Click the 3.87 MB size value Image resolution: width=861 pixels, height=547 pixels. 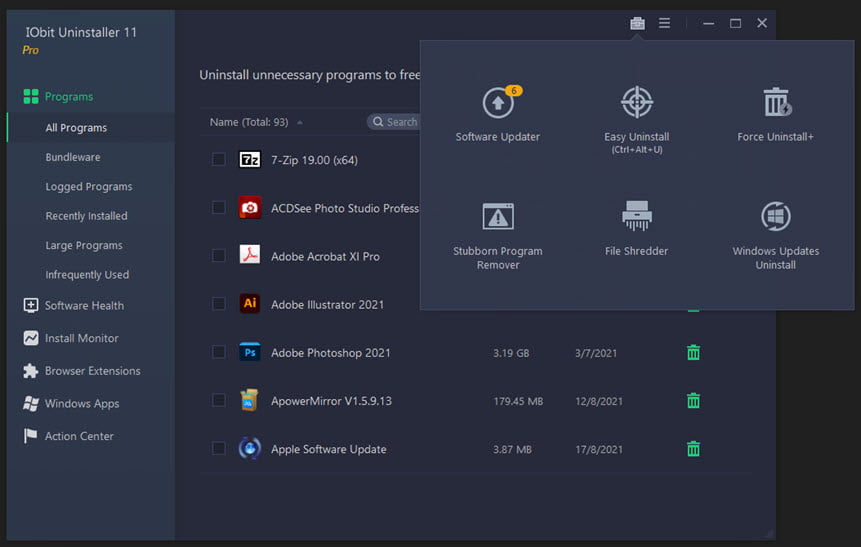tap(512, 449)
